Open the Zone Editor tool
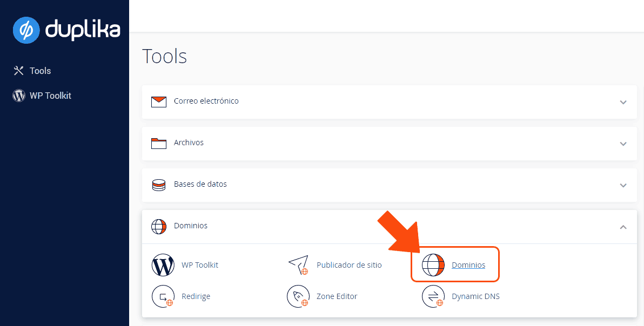 (298, 296)
